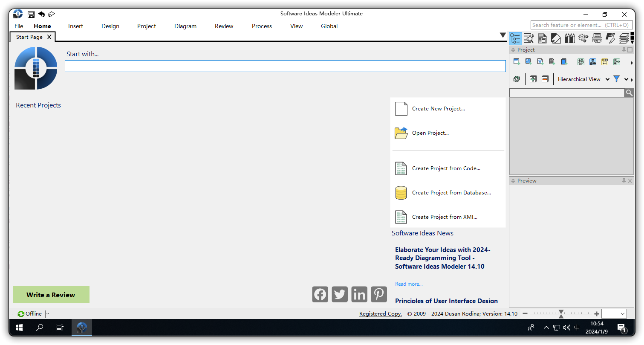Click the collapse all icon in Project panel
The image size is (644, 345).
545,79
